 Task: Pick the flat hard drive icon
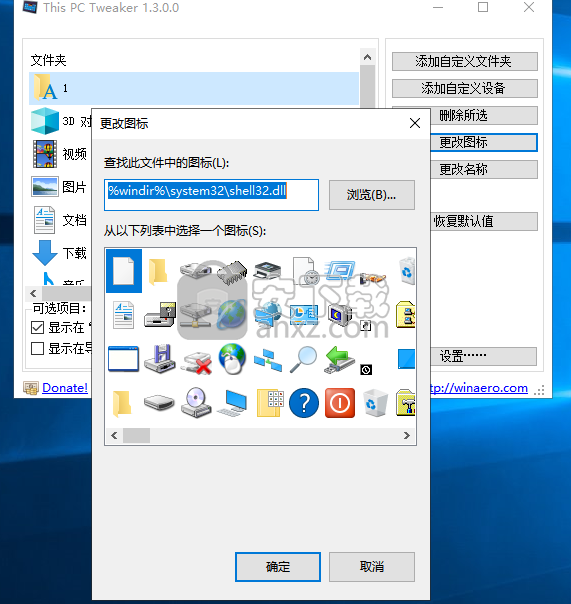(159, 403)
